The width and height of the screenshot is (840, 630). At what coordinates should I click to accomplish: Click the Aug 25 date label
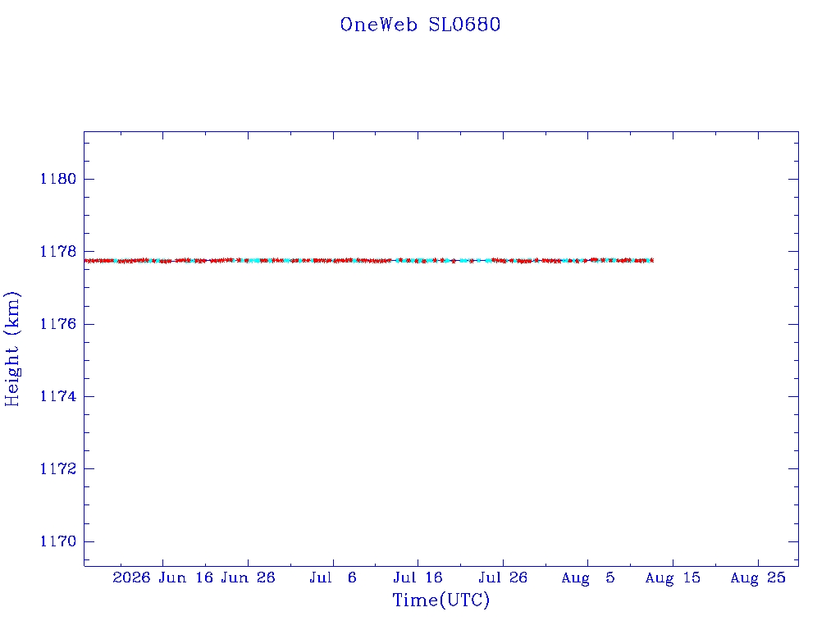tap(758, 577)
